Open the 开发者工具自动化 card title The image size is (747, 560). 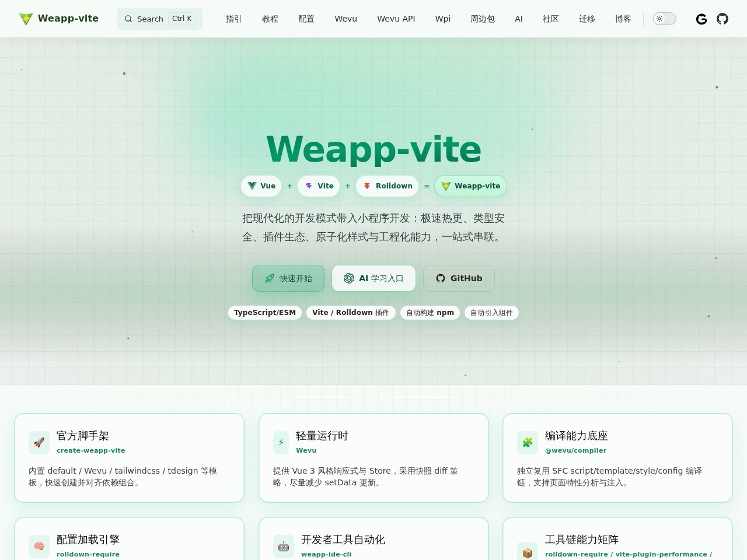click(x=343, y=540)
